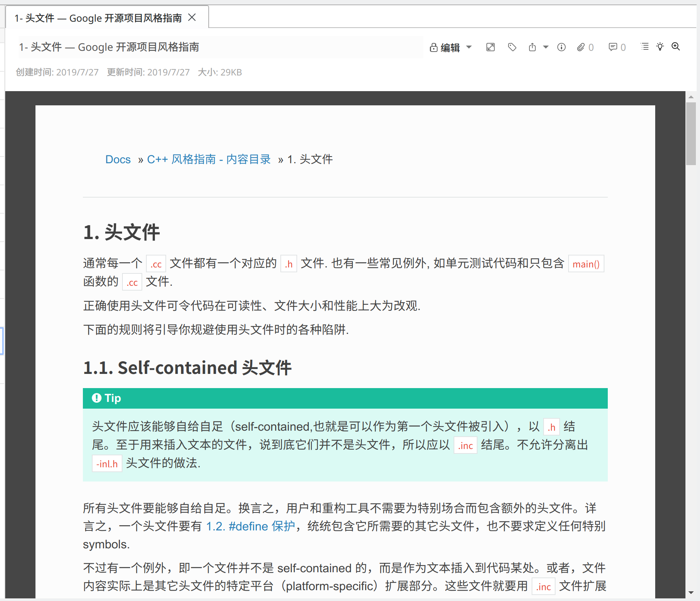
Task: Open the 编辑 mode dropdown arrow
Action: 469,47
